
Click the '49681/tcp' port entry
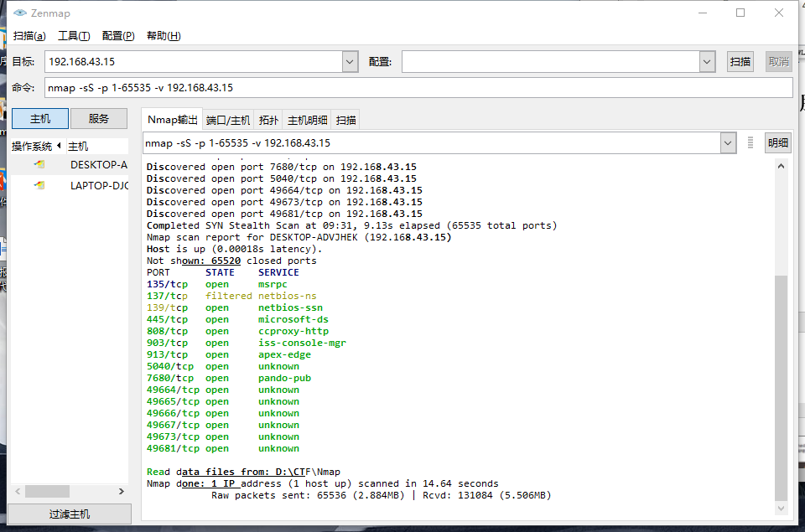173,448
